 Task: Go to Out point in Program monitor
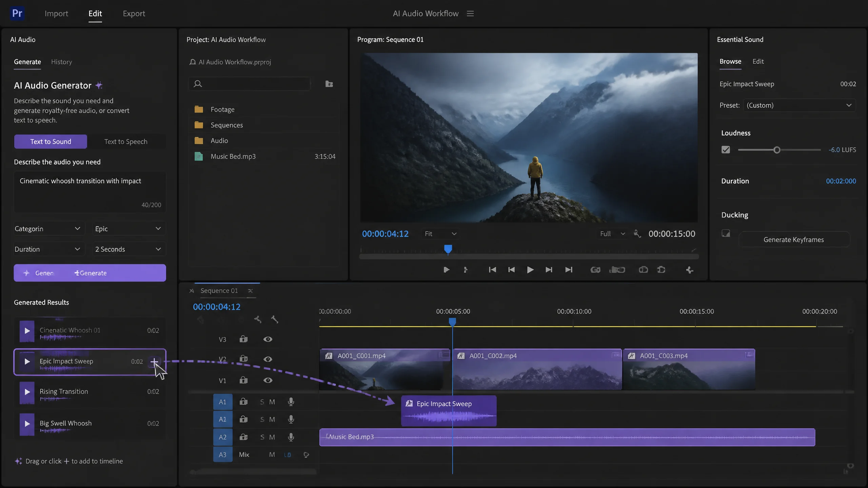pos(569,270)
